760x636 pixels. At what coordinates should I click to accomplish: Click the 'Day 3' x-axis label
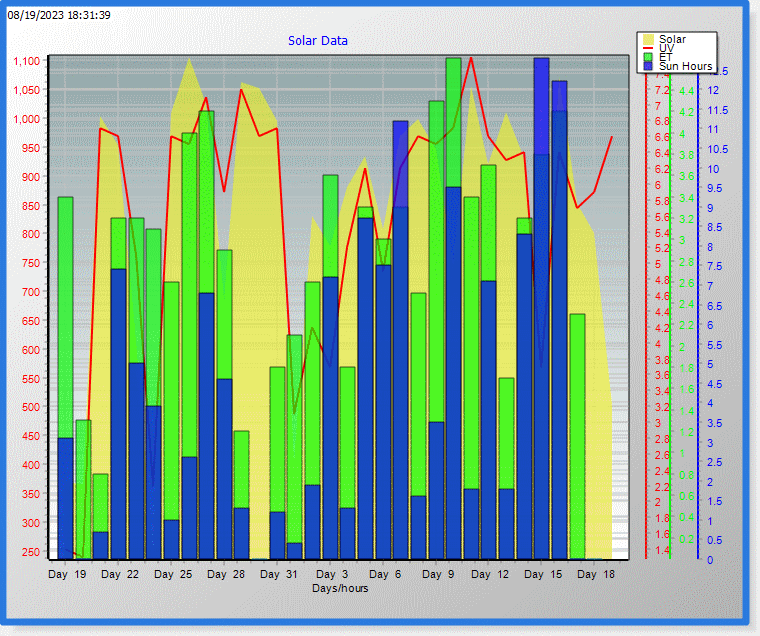(x=332, y=574)
